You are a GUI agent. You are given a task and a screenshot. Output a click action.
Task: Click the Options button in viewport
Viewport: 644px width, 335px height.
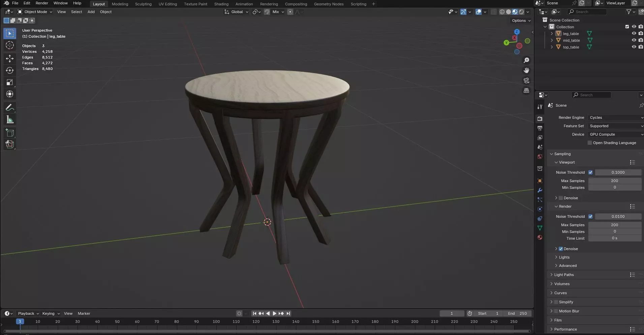pyautogui.click(x=521, y=21)
